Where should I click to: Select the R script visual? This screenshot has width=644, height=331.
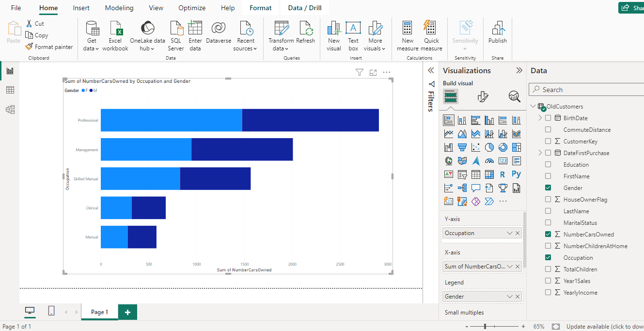point(503,174)
